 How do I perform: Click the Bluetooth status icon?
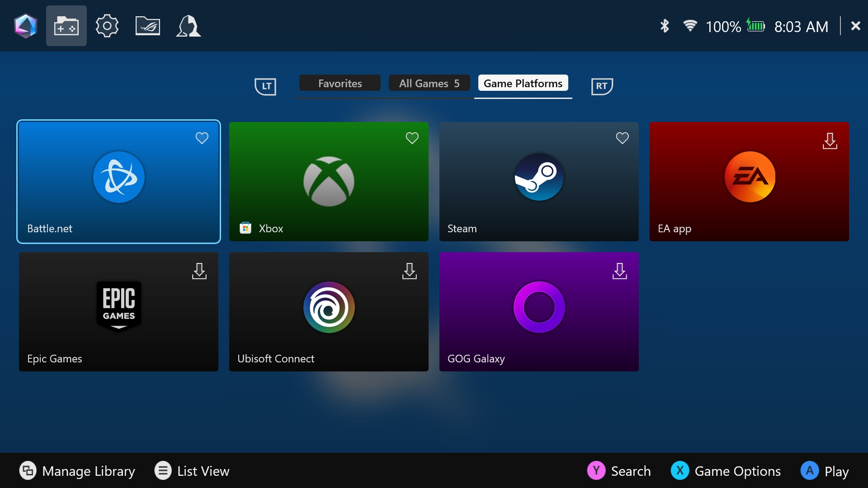(664, 26)
